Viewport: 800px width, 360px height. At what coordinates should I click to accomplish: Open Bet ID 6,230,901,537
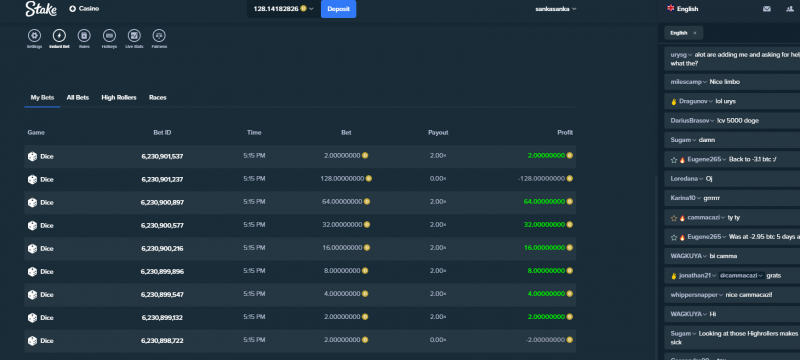(x=162, y=157)
